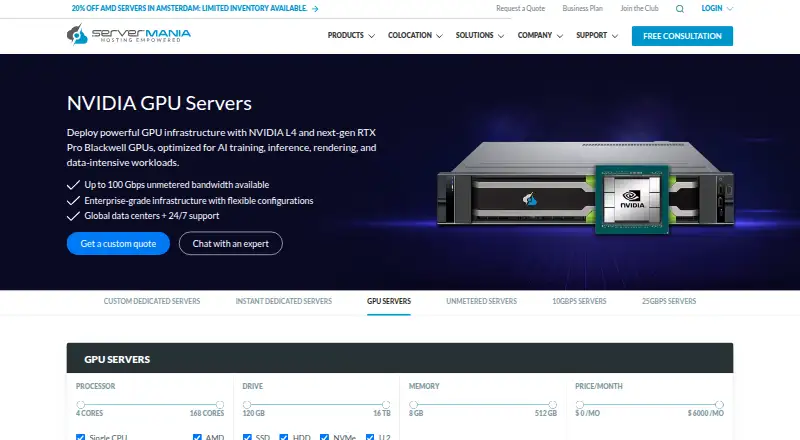Expand the Support menu
The width and height of the screenshot is (800, 440).
tap(597, 35)
